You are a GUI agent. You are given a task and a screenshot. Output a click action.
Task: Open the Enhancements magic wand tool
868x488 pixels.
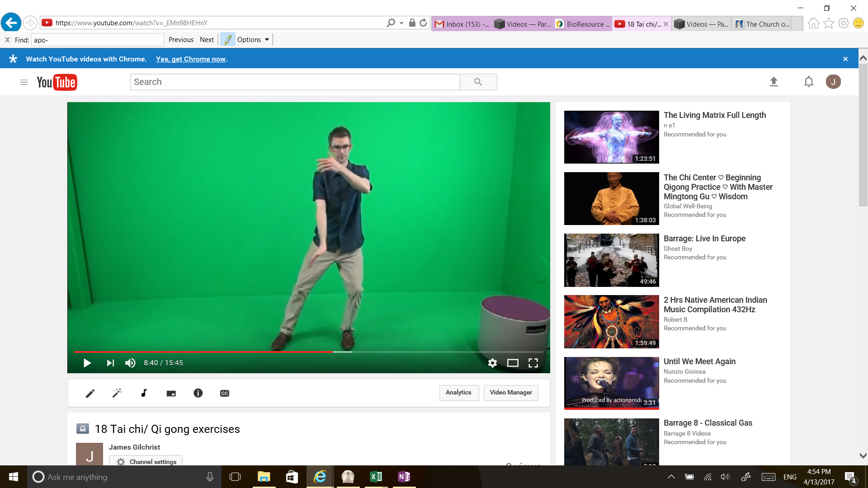117,393
